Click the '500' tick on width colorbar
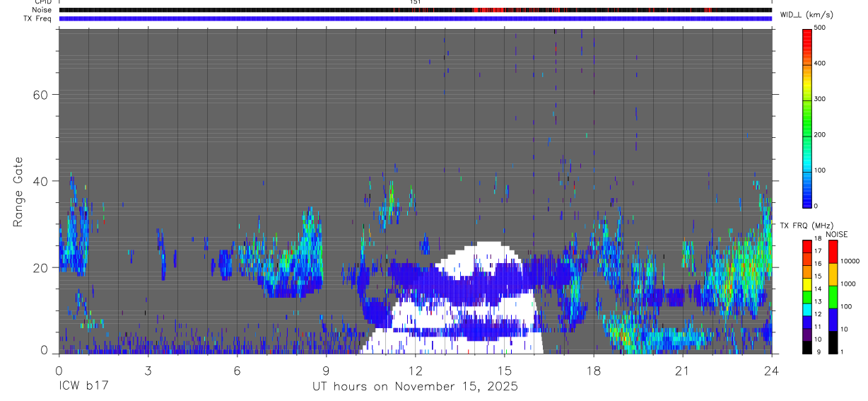 (820, 28)
